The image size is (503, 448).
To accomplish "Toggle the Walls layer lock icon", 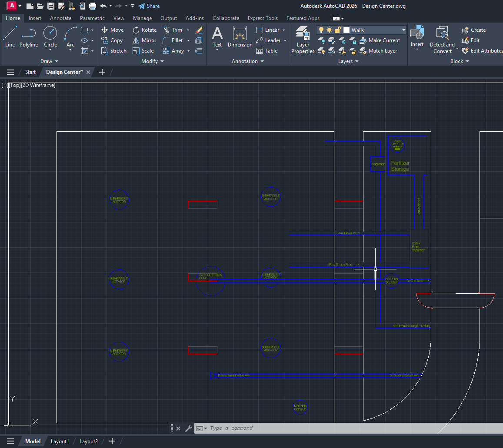I will tap(337, 30).
